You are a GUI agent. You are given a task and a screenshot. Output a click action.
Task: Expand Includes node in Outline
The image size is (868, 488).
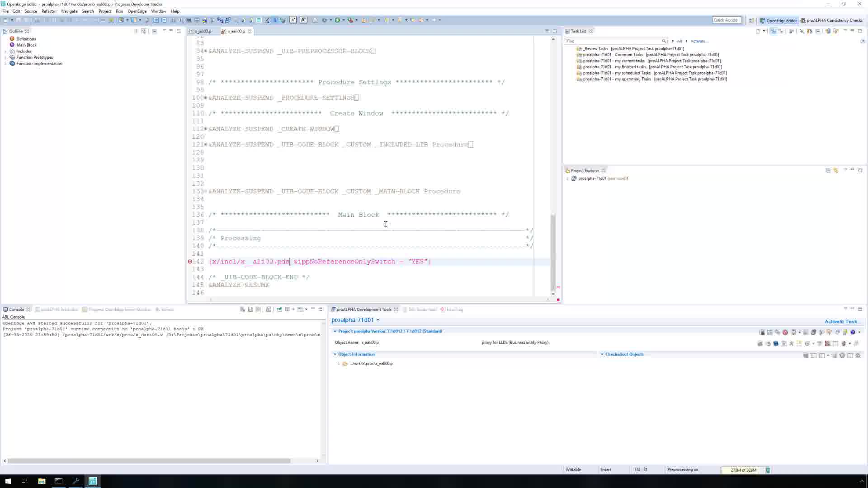tap(5, 52)
